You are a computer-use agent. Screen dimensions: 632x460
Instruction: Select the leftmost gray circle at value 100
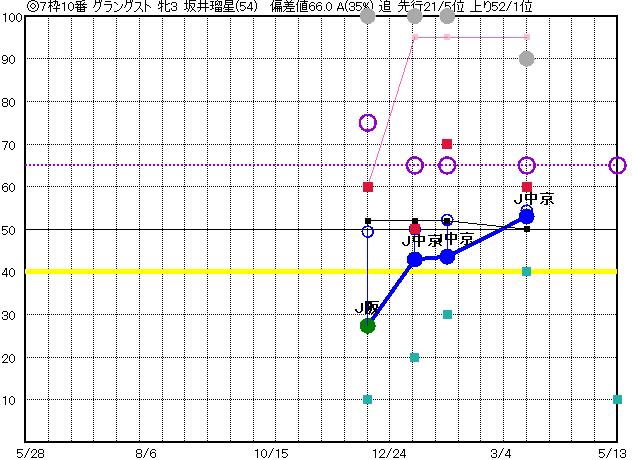tap(367, 16)
